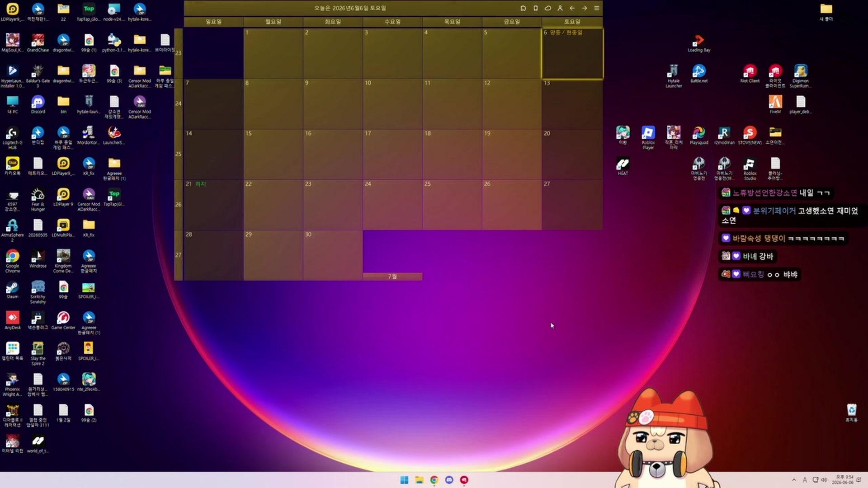This screenshot has height=488, width=868.
Task: Click the puzzle-piece plugin icon in calendar
Action: 523,8
